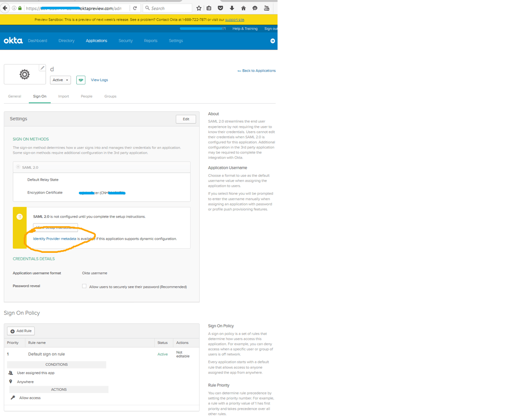The image size is (532, 419).
Task: Click the support site link in banner
Action: 235,20
